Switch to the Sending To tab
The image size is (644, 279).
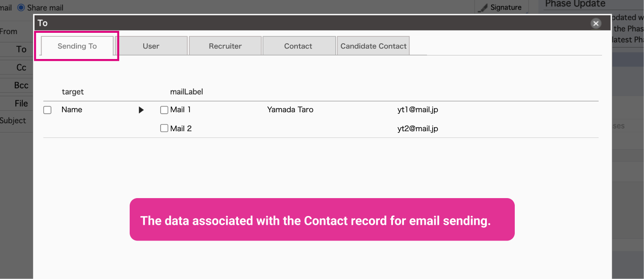pyautogui.click(x=77, y=46)
